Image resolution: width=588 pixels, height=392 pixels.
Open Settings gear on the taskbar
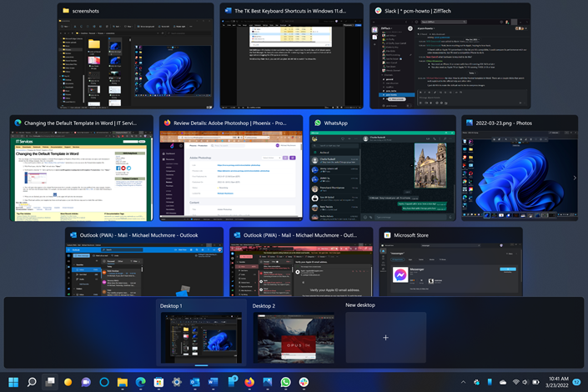coord(177,382)
